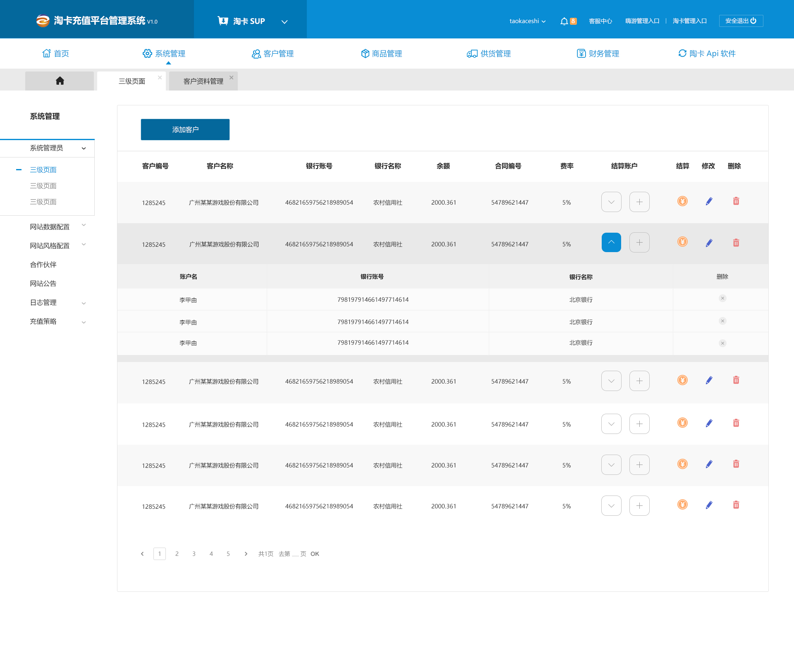
Task: Click the notification bell icon
Action: [x=564, y=21]
